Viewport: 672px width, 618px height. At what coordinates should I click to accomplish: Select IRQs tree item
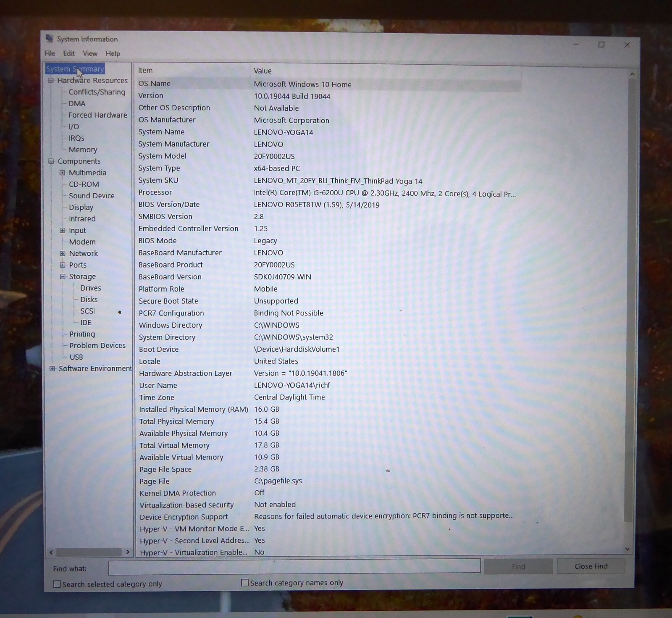click(x=76, y=138)
